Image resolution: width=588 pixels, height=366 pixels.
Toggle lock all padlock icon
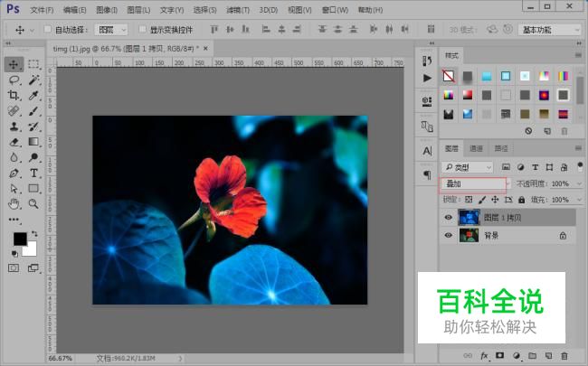(522, 200)
